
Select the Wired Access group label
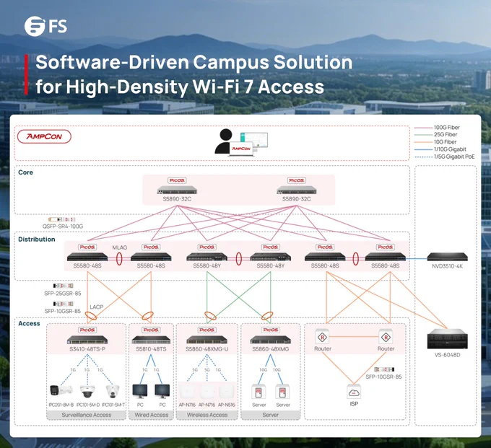pos(151,415)
